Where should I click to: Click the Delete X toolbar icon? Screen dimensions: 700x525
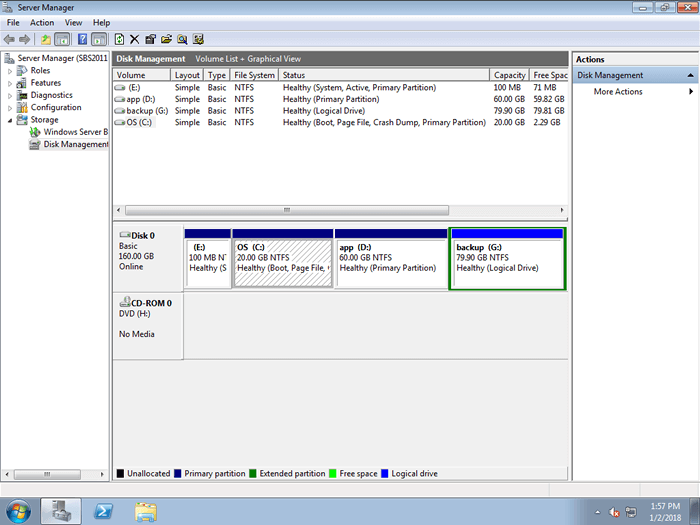[x=134, y=39]
